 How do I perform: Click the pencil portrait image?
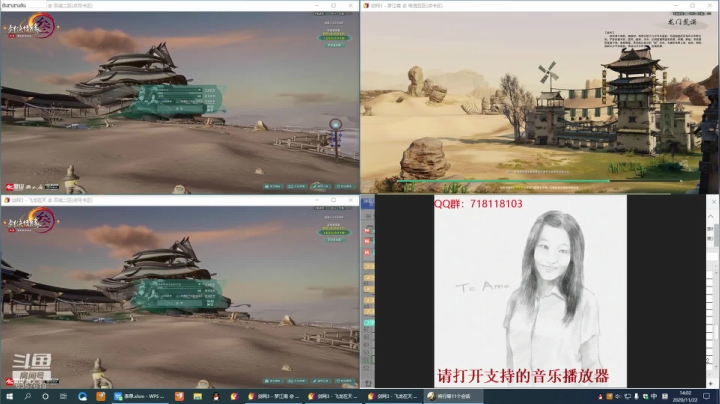coord(530,291)
